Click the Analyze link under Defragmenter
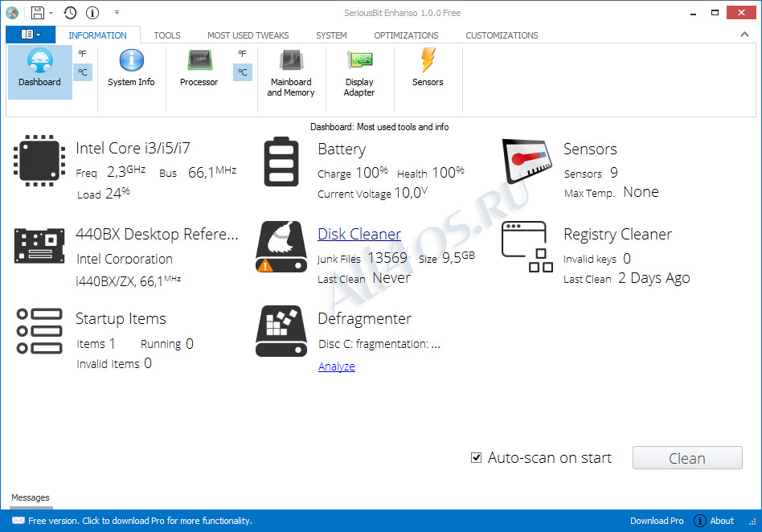 point(336,366)
